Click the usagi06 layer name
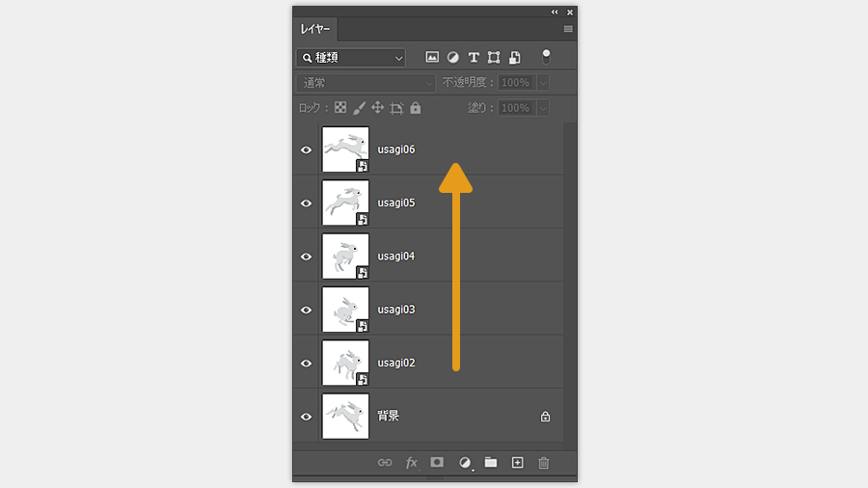 click(x=395, y=149)
